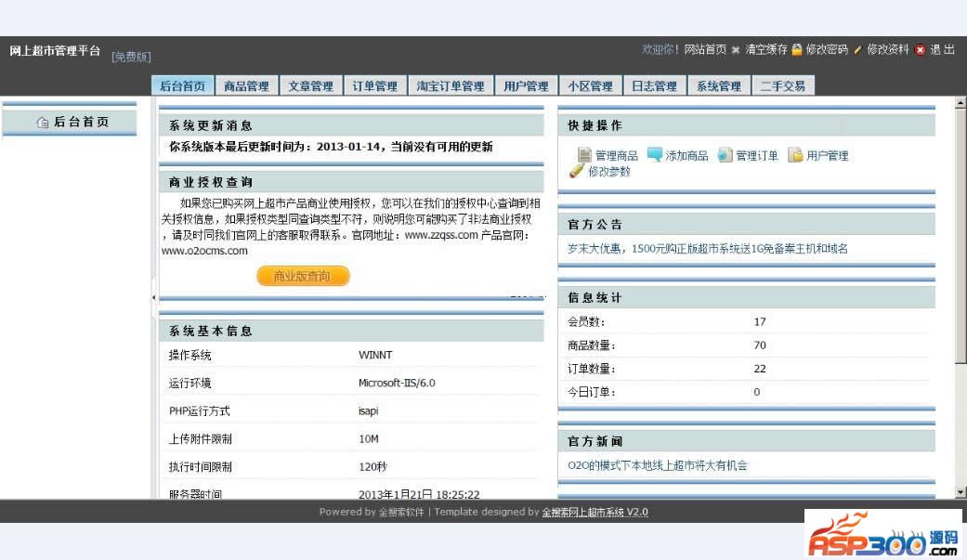Screen dimensions: 967x560
Task: Click the Microsoft-IIS/6.0 value
Action: (x=397, y=383)
